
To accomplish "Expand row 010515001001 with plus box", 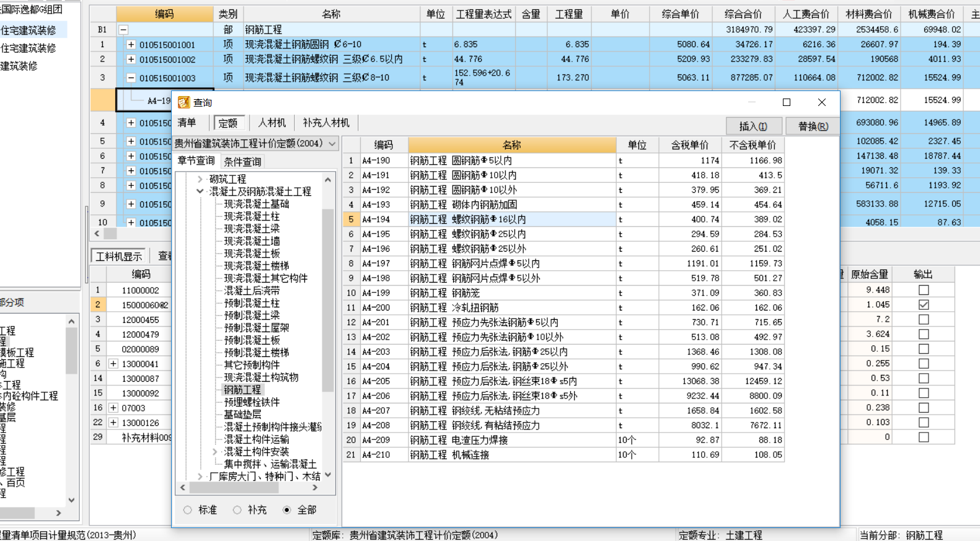I will [131, 45].
